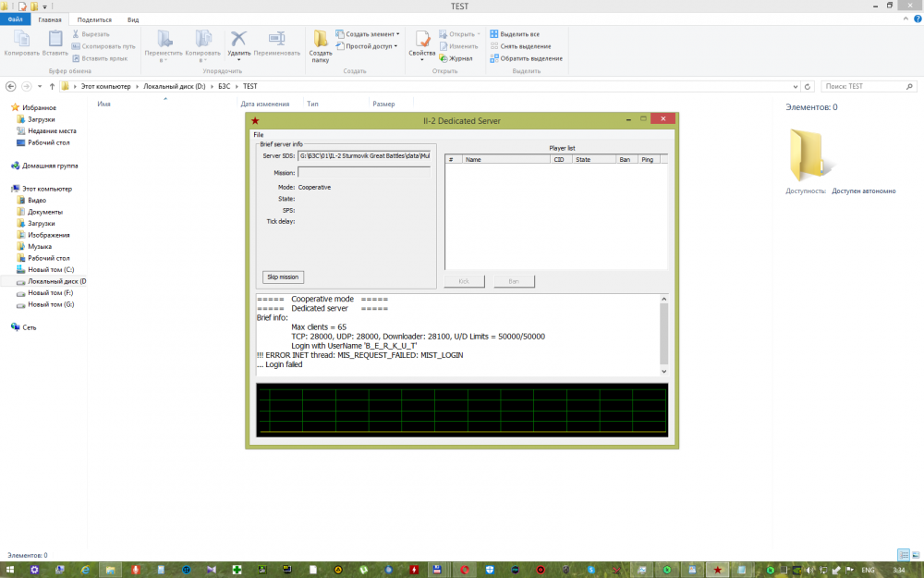Click the red star Il-2 taskbar icon
Image resolution: width=924 pixels, height=578 pixels.
[x=716, y=569]
